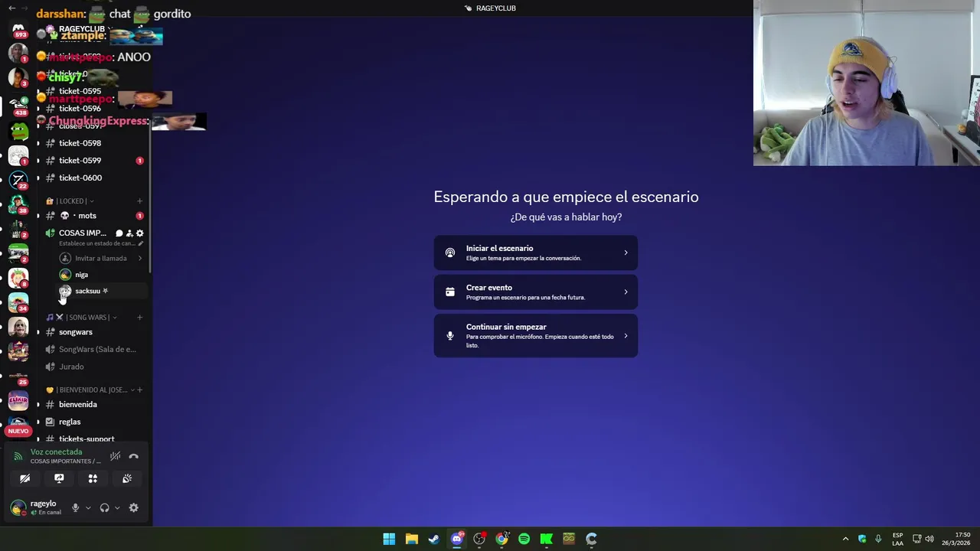Viewport: 980px width, 551px height.
Task: Open the reglas channel
Action: 70,422
